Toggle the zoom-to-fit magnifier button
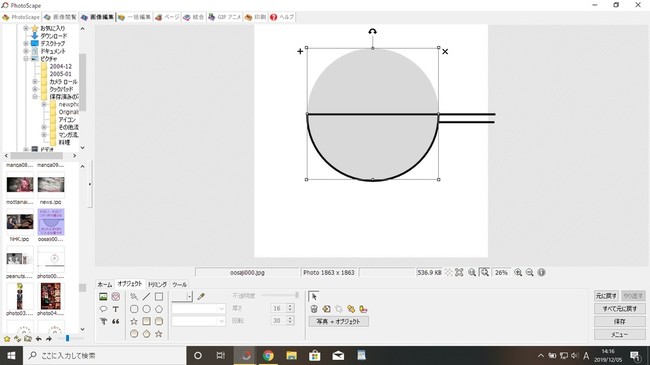 click(484, 273)
